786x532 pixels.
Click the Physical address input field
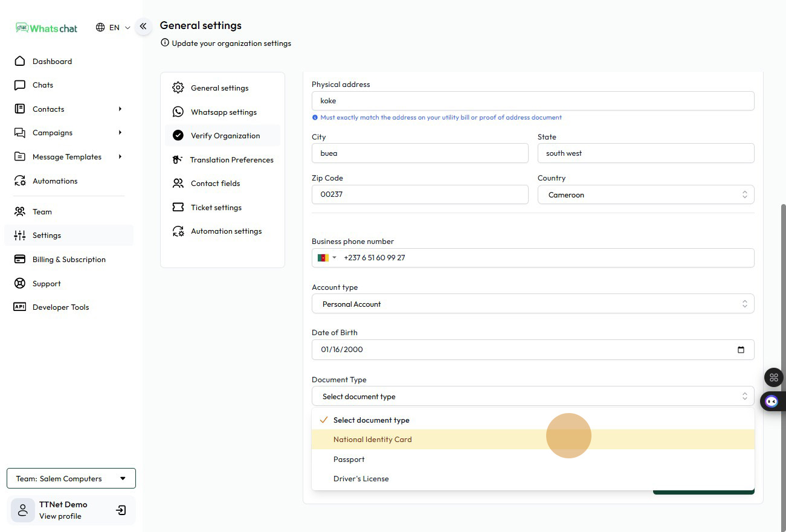click(x=532, y=101)
